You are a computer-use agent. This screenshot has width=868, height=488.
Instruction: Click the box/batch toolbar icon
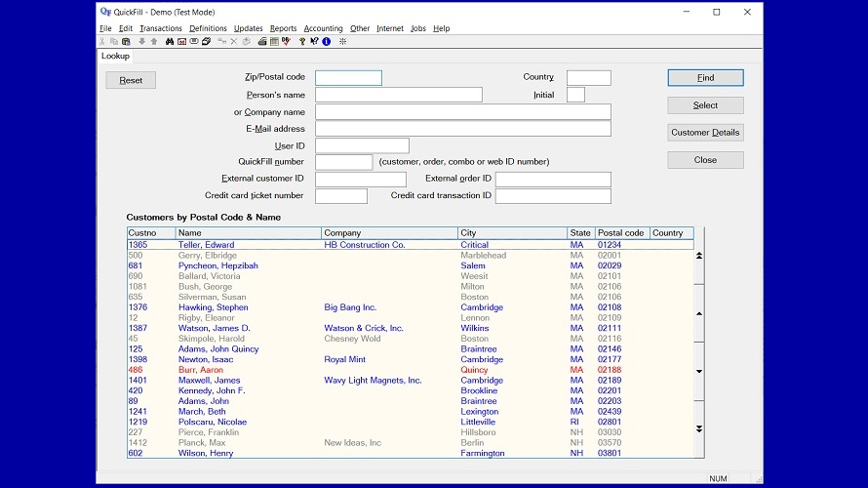pos(206,42)
